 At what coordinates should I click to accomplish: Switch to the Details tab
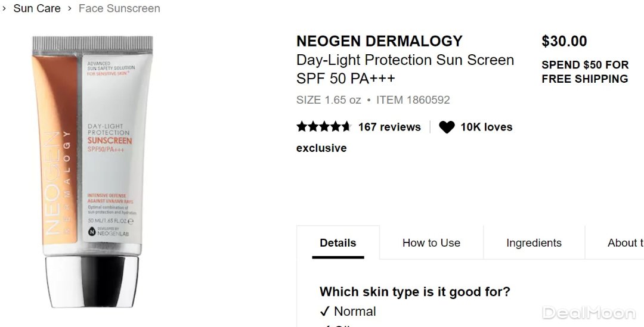pyautogui.click(x=338, y=243)
